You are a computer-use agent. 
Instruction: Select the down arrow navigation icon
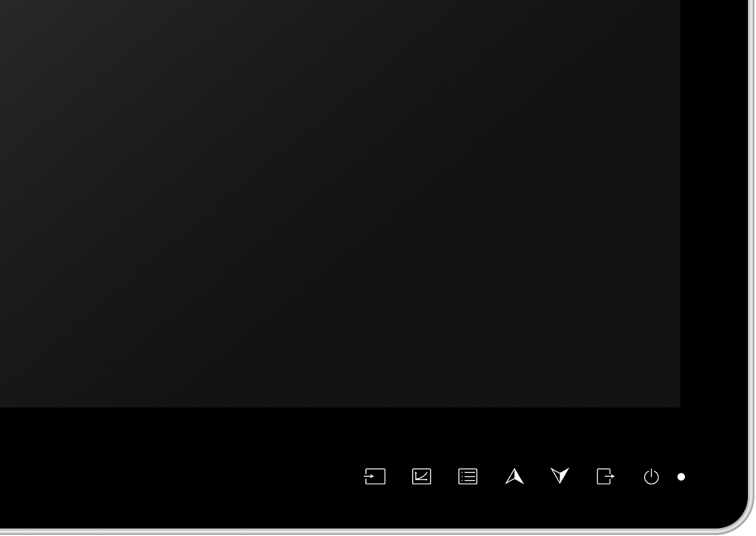(560, 476)
